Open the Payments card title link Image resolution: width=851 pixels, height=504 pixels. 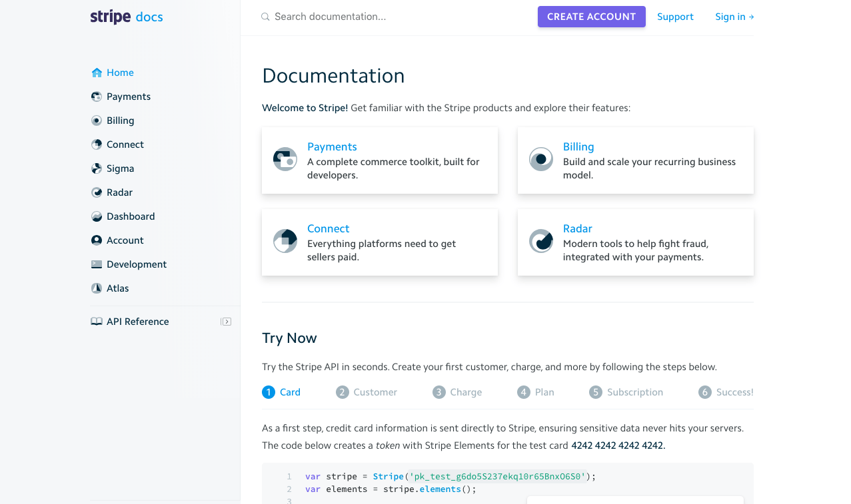[332, 146]
